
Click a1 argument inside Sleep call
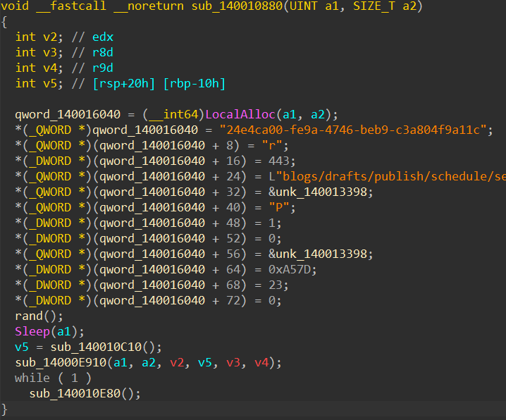tap(64, 331)
